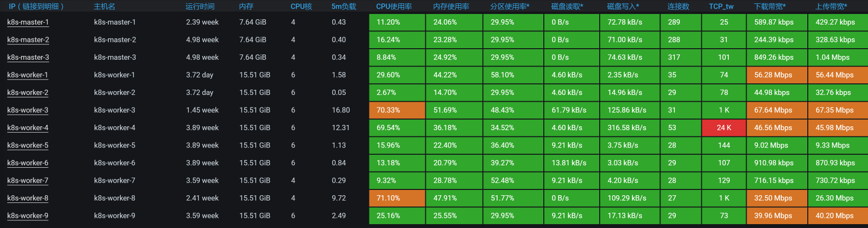868x228 pixels.
Task: Click the orange 70.33% CPU usage cell
Action: [397, 110]
